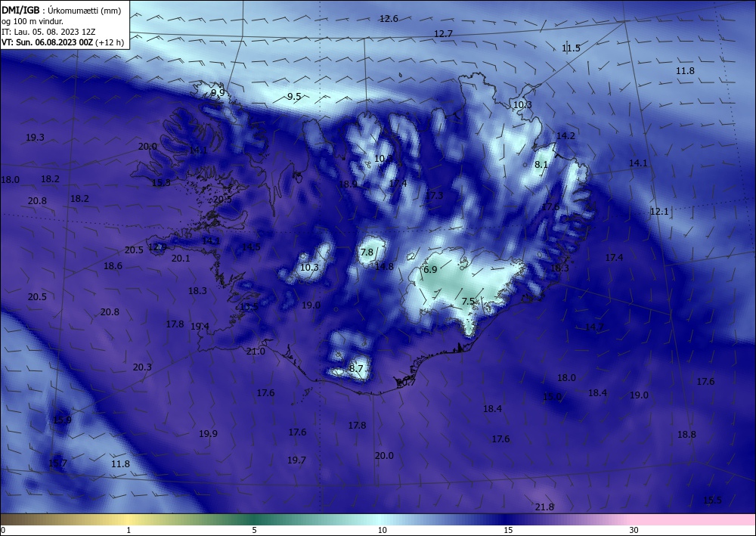Click the map value 19.4
Image resolution: width=756 pixels, height=536 pixels.
[200, 327]
